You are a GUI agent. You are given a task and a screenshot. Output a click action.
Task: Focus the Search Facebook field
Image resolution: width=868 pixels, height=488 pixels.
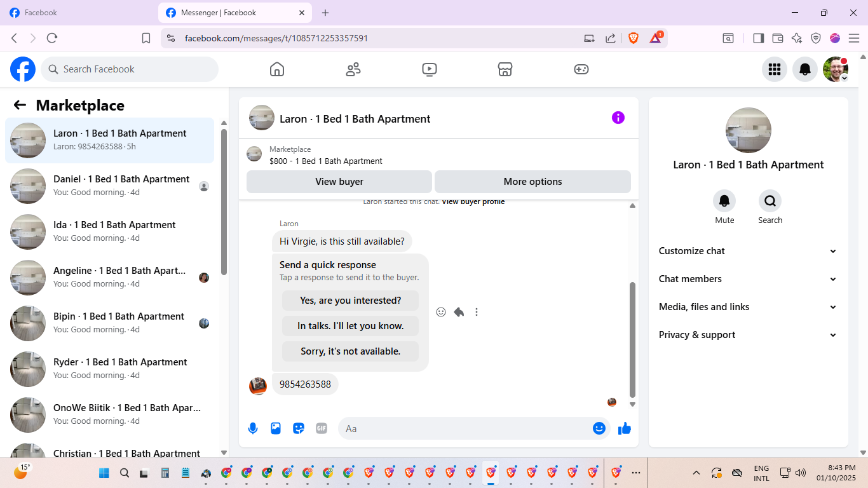(130, 69)
